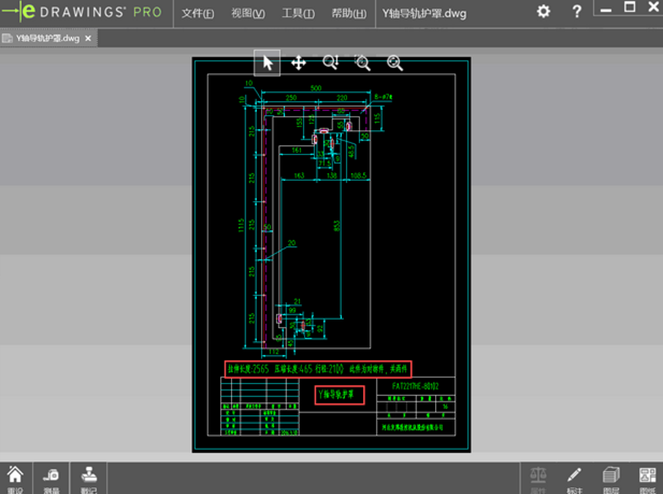Open the 测量 measure tool

point(52,478)
